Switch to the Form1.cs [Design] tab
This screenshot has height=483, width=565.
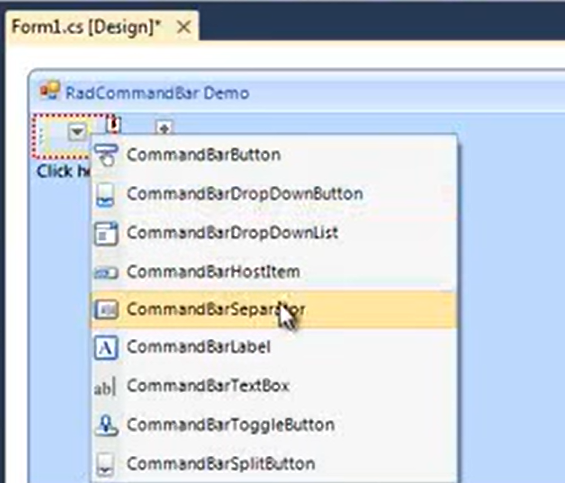[86, 27]
